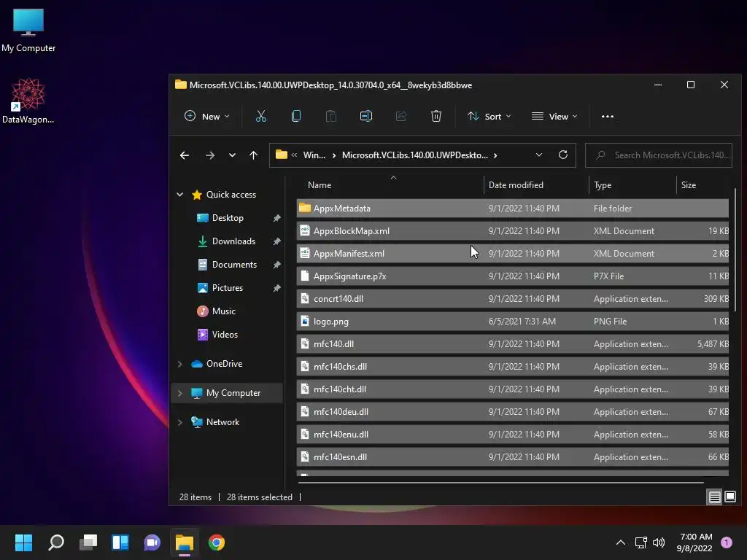747x560 pixels.
Task: Click the Delete trash can icon
Action: click(x=436, y=116)
